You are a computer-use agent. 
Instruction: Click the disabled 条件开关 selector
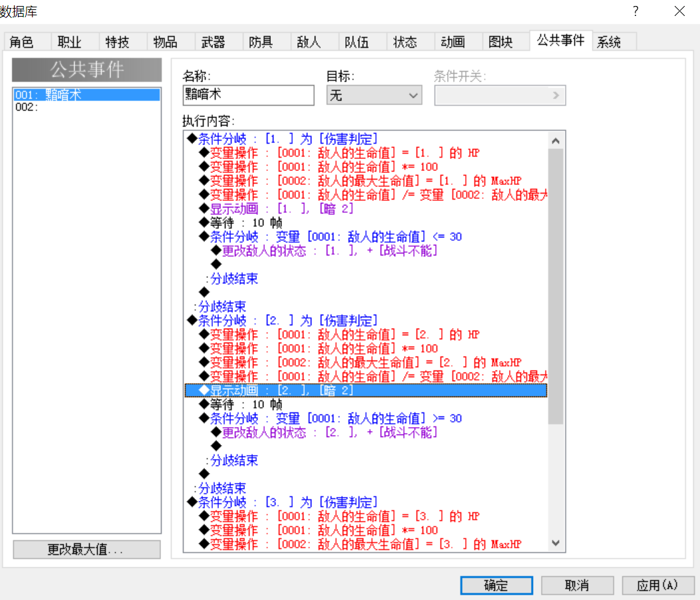(x=500, y=95)
